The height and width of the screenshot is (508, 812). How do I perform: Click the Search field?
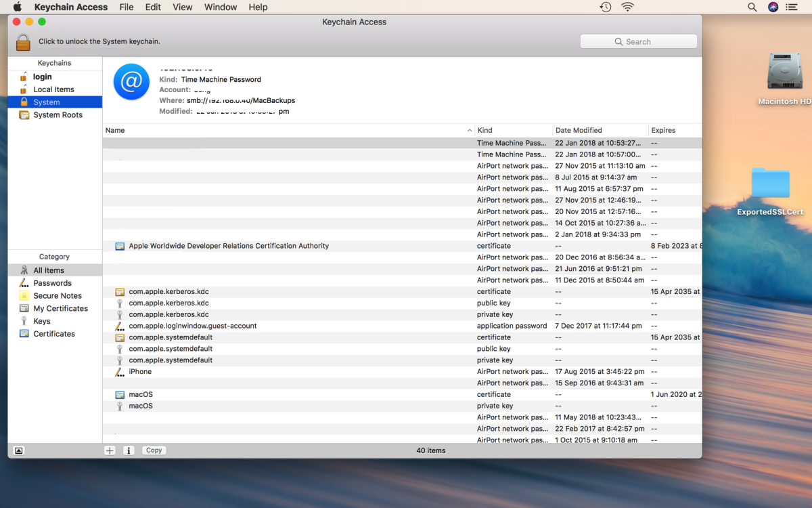[x=638, y=42]
